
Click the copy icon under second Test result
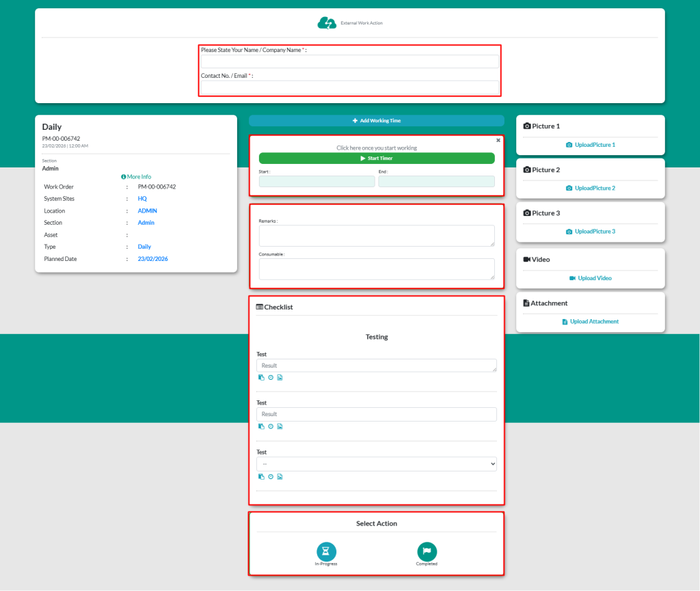pos(261,426)
